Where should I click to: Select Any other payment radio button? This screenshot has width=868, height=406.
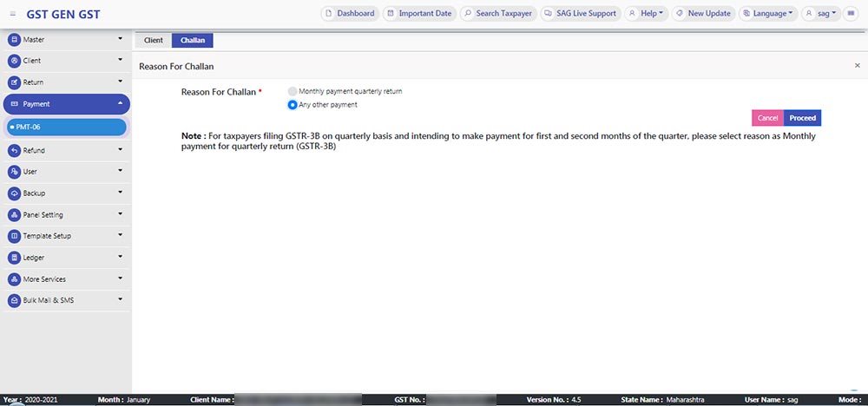293,105
